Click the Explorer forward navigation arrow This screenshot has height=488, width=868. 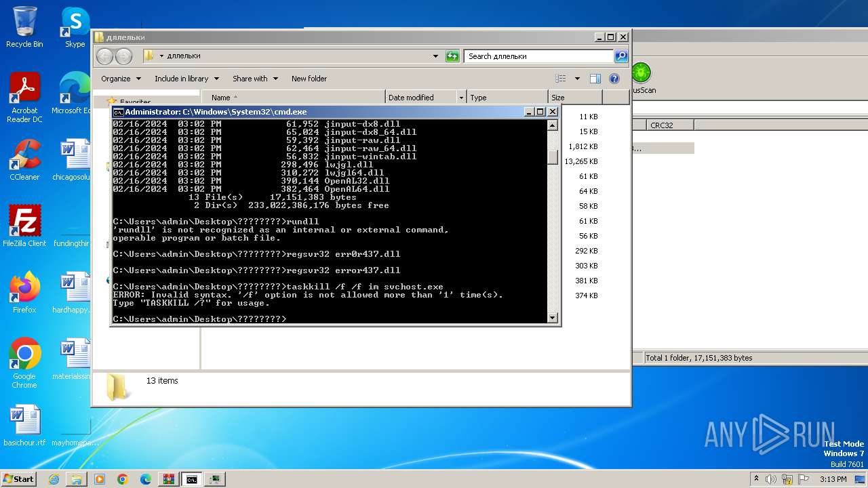(x=123, y=56)
